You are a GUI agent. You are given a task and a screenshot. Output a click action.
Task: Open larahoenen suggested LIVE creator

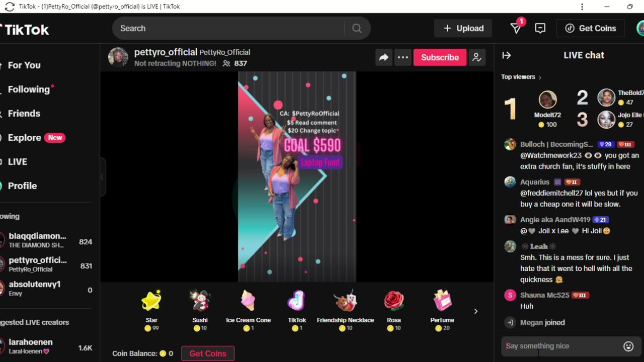46,346
